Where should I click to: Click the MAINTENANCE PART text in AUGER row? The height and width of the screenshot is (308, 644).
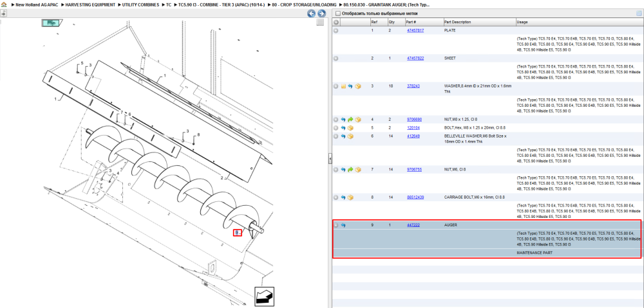[x=535, y=253]
